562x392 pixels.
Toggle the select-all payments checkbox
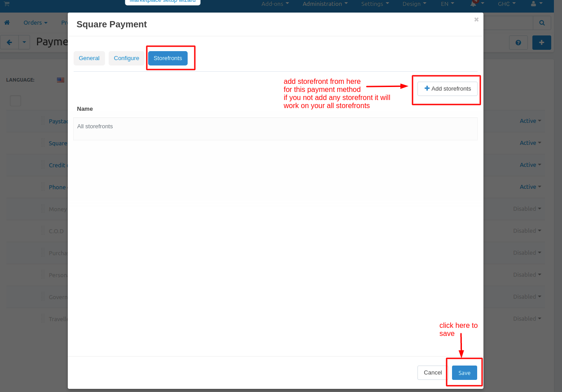[15, 100]
